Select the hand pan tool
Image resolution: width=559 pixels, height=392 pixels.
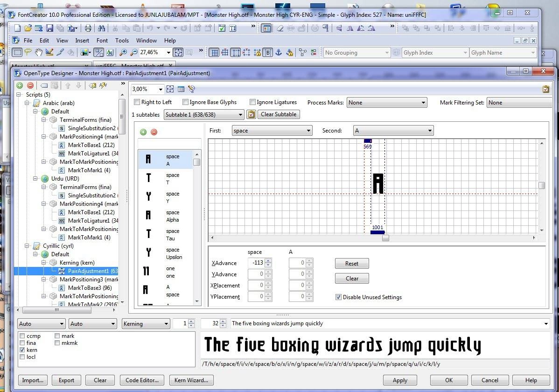click(x=39, y=52)
